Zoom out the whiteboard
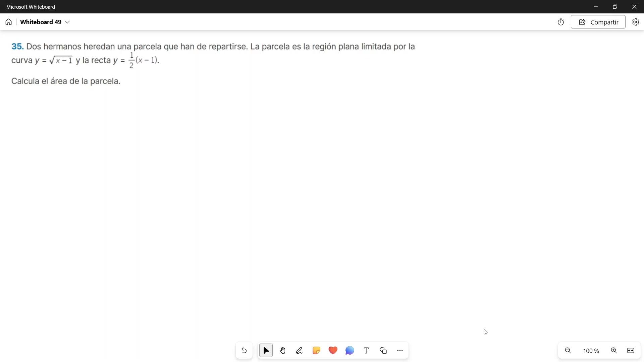The width and height of the screenshot is (644, 362). click(x=568, y=351)
